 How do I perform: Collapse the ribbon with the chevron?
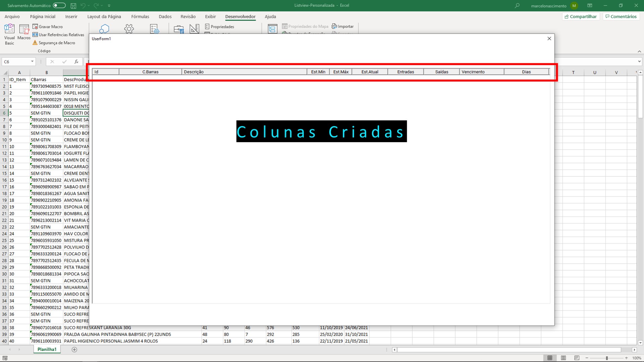(x=639, y=51)
